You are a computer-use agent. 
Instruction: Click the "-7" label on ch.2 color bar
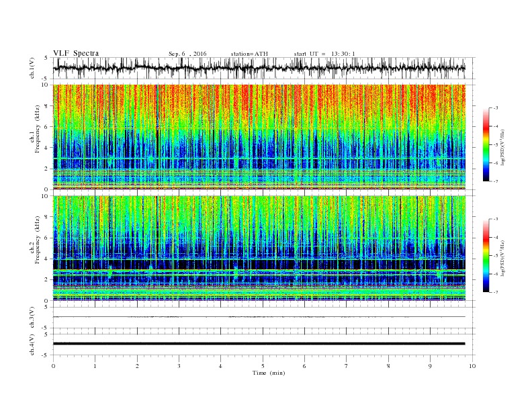[x=496, y=292]
